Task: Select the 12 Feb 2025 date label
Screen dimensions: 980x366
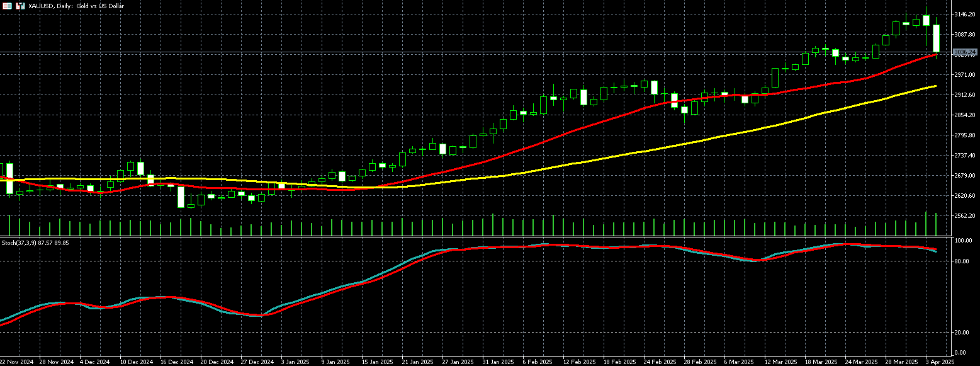Action: click(x=579, y=362)
